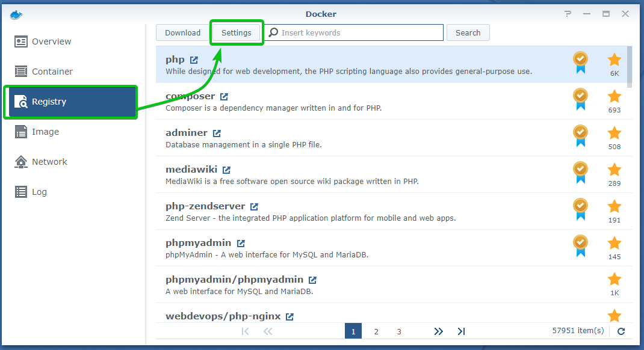Open external link for php-zendserver image
This screenshot has width=644, height=350.
254,206
